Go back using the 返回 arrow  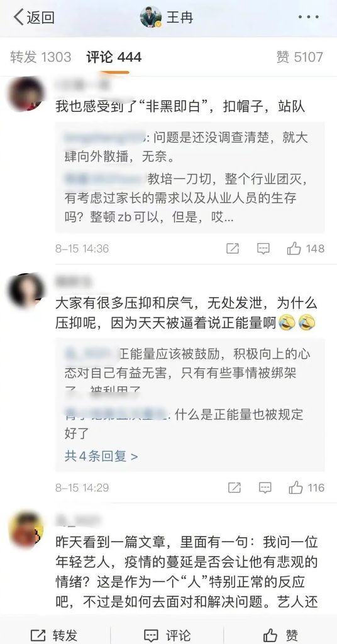click(34, 18)
